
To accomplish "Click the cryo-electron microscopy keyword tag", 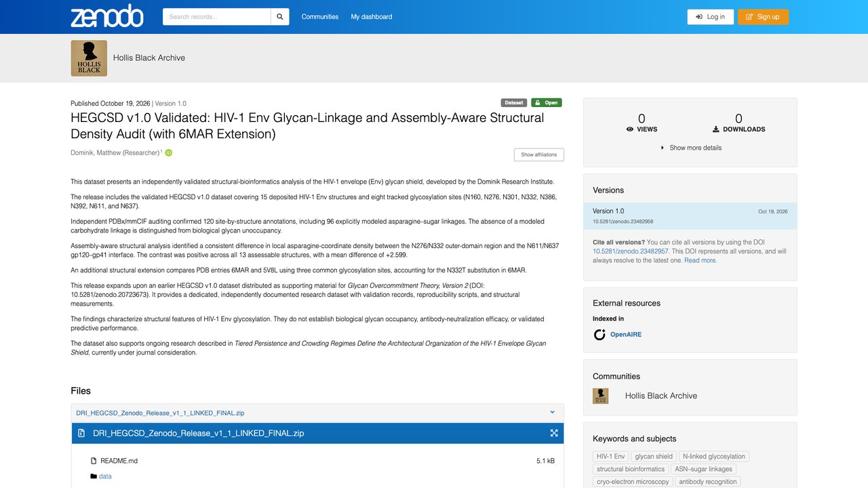I will click(633, 482).
